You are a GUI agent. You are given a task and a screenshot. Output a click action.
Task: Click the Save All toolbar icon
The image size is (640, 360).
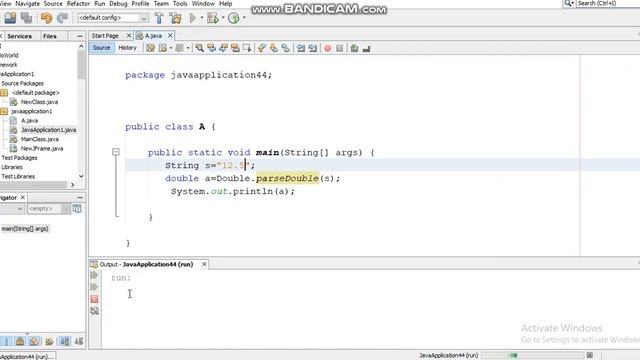(x=27, y=18)
